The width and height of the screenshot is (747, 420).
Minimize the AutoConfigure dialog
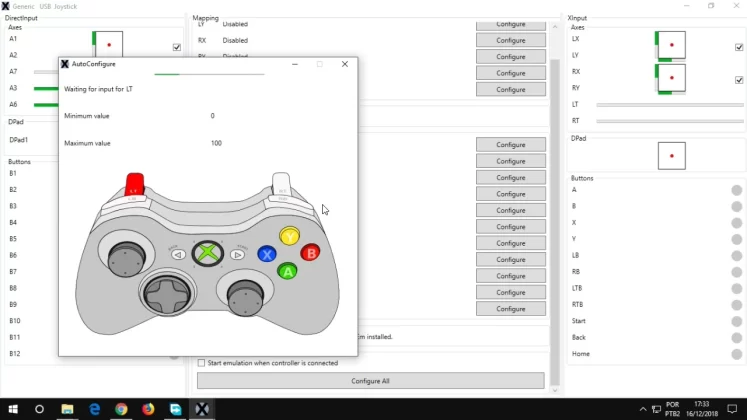pos(295,64)
